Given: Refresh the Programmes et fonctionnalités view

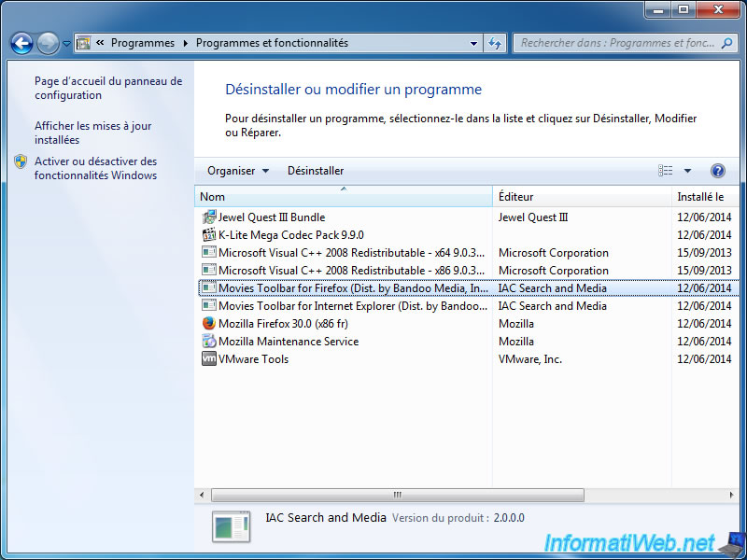Looking at the screenshot, I should [495, 43].
